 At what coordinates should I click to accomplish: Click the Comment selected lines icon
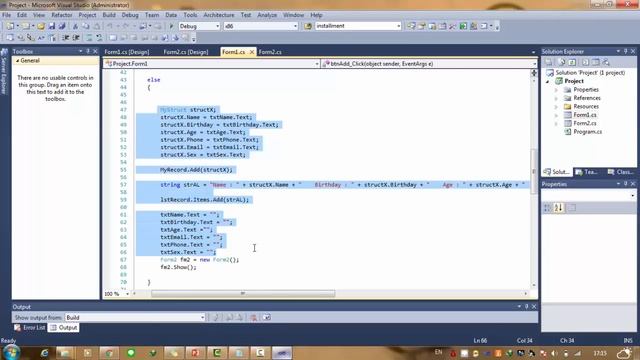click(89, 38)
